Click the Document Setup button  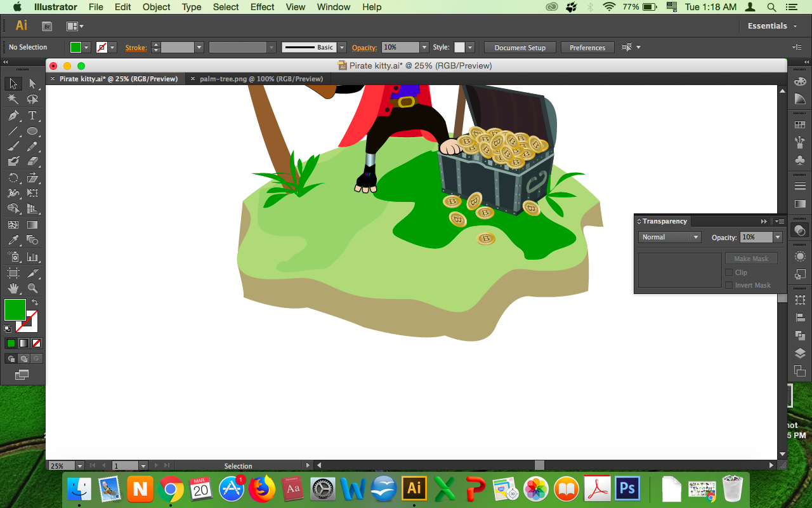(x=520, y=48)
